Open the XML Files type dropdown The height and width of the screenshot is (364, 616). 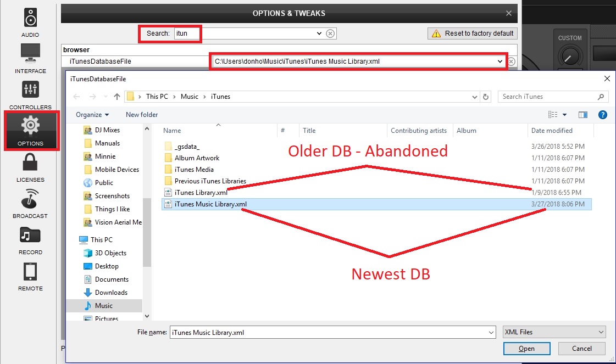pos(554,332)
